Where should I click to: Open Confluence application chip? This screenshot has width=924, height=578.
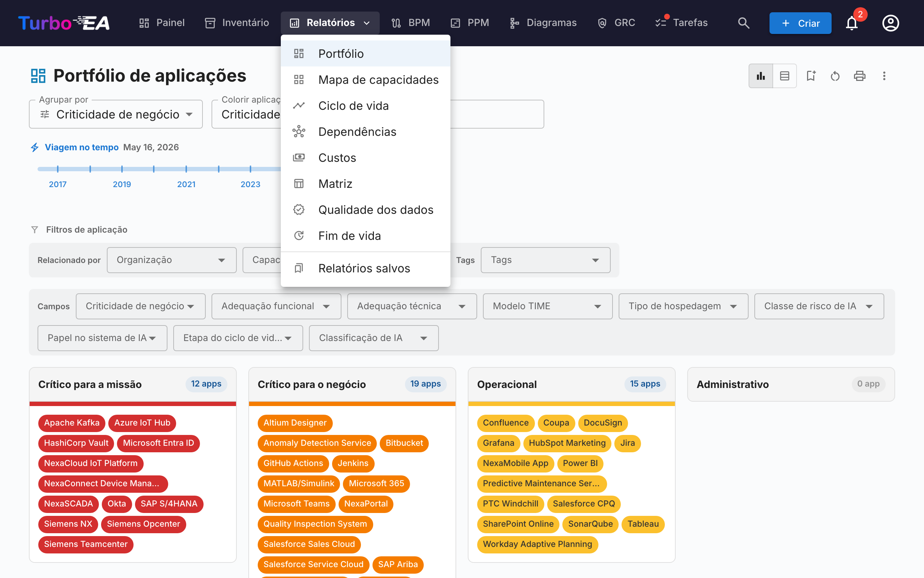pyautogui.click(x=506, y=423)
